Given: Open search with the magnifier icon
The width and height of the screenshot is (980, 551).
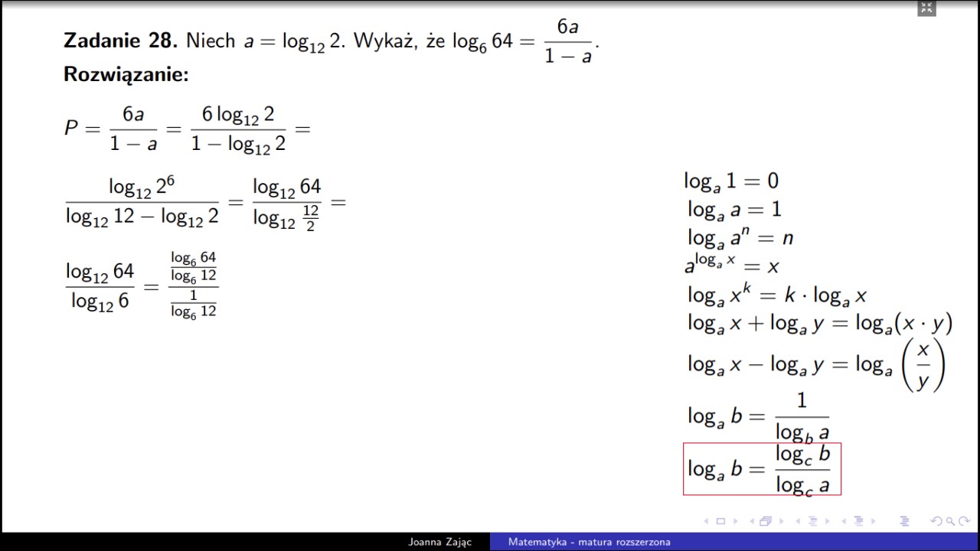Looking at the screenshot, I should coord(950,521).
